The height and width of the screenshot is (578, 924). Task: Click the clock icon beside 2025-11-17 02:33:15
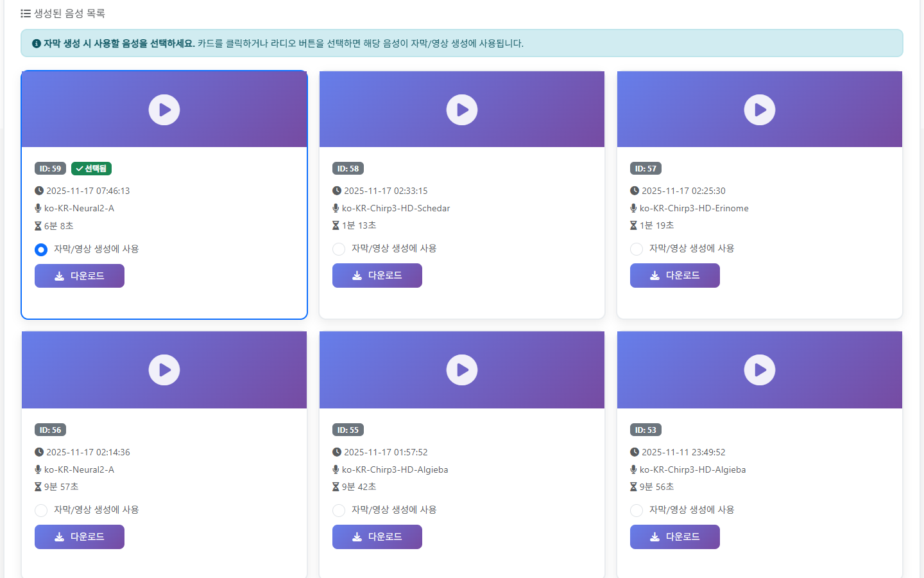pyautogui.click(x=337, y=191)
